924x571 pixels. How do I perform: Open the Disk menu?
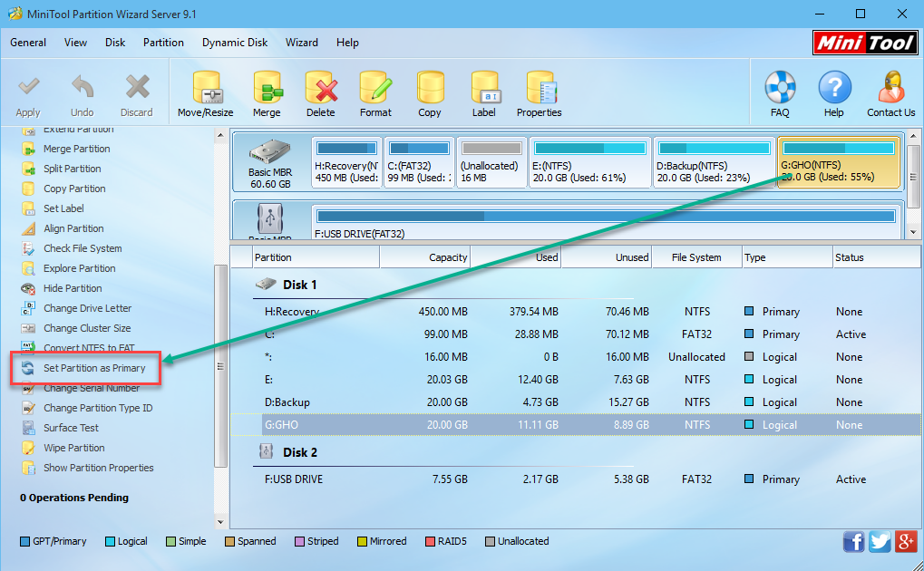click(x=115, y=43)
